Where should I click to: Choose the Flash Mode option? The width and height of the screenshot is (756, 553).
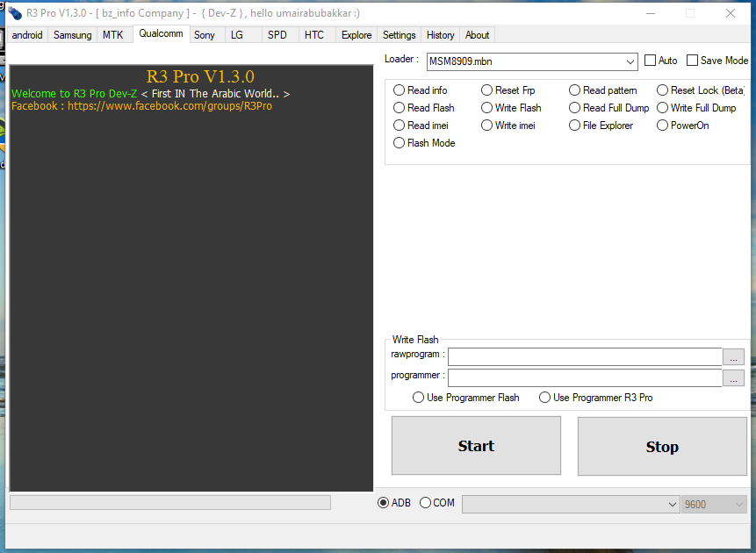click(424, 143)
